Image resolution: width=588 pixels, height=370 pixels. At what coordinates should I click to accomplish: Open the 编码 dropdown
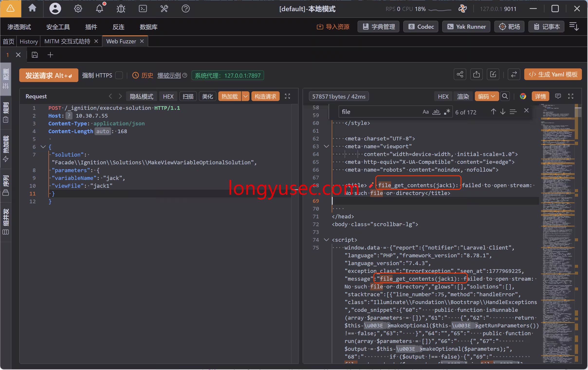tap(487, 96)
